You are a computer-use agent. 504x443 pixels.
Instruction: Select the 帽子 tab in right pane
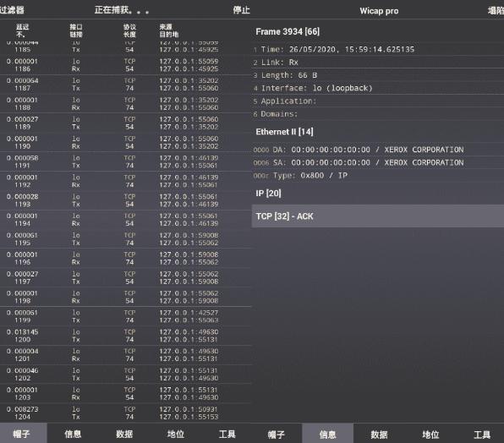coord(277,434)
